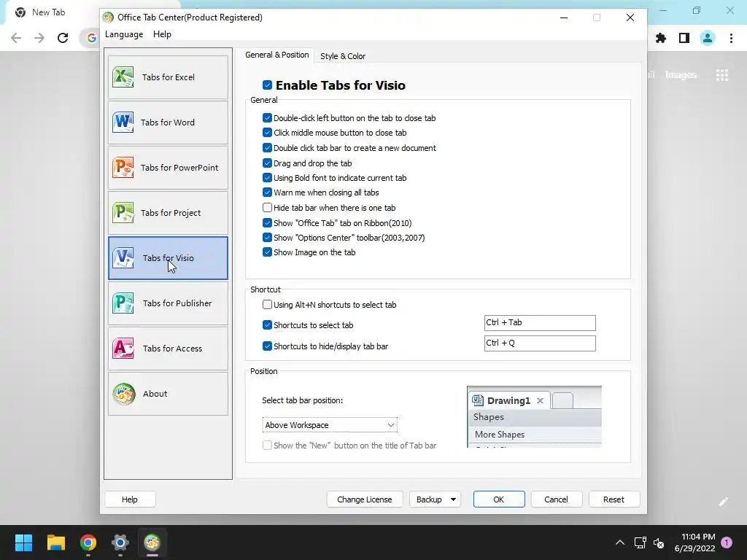Open the tab bar position dropdown

330,425
